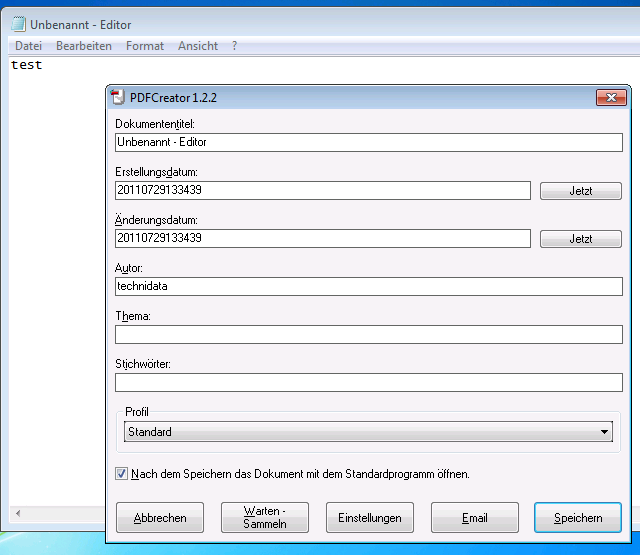This screenshot has width=640, height=555.
Task: Click the Notepad icon in Editor title bar
Action: point(18,24)
